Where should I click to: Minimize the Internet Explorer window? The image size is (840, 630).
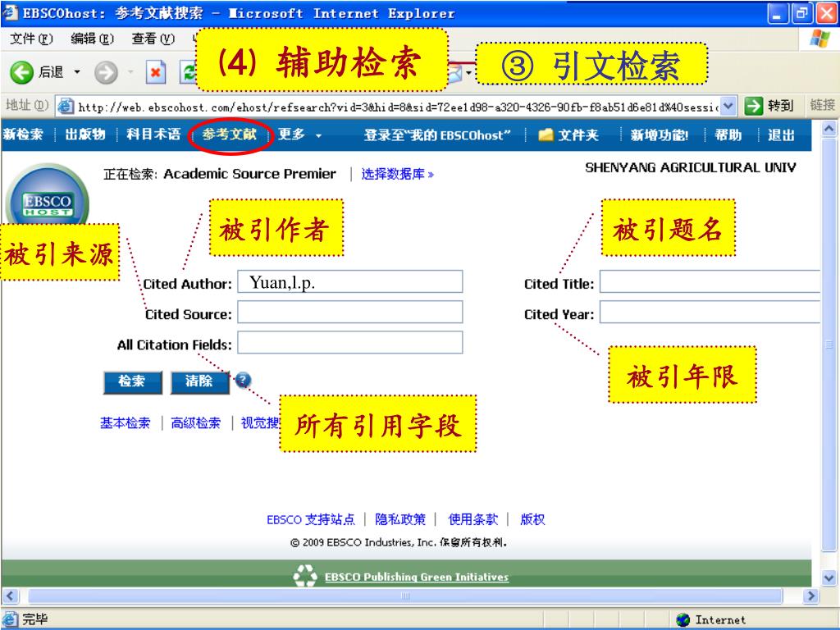point(778,13)
